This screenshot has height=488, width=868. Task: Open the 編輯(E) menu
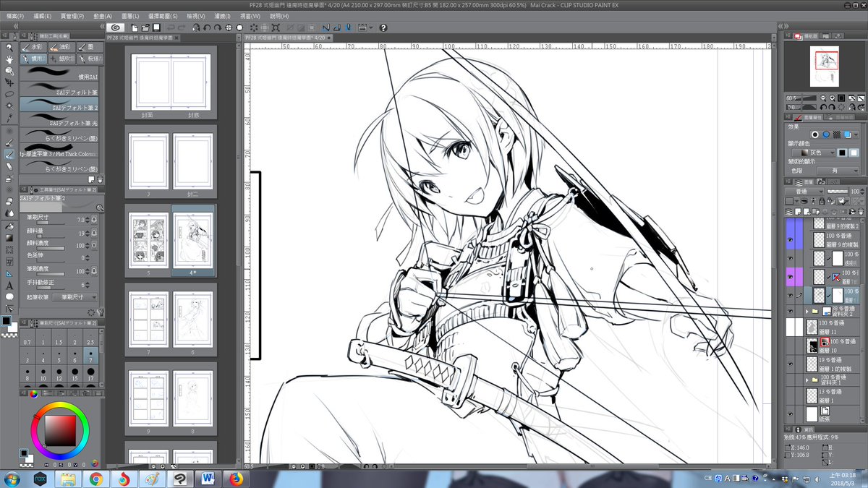point(43,15)
